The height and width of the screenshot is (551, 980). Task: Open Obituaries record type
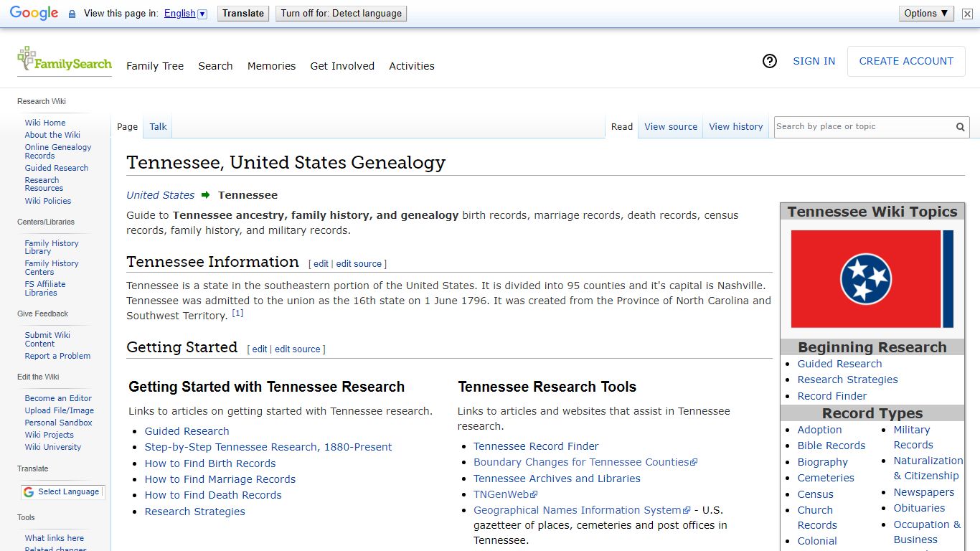click(x=919, y=508)
